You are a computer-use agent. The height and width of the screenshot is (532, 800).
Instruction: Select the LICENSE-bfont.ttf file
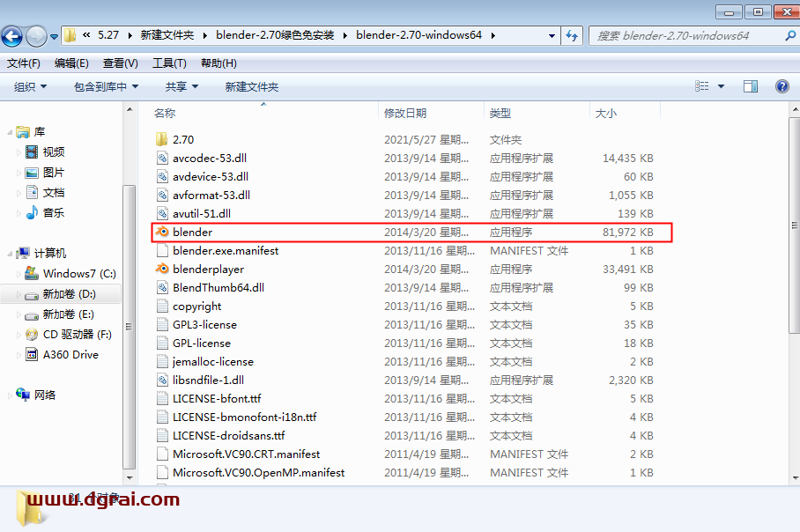[x=217, y=398]
